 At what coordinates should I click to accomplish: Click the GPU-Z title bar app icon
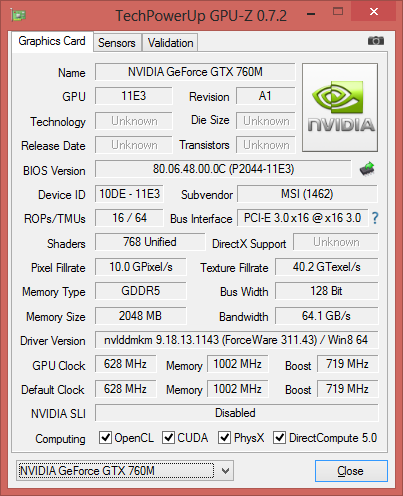pyautogui.click(x=18, y=15)
